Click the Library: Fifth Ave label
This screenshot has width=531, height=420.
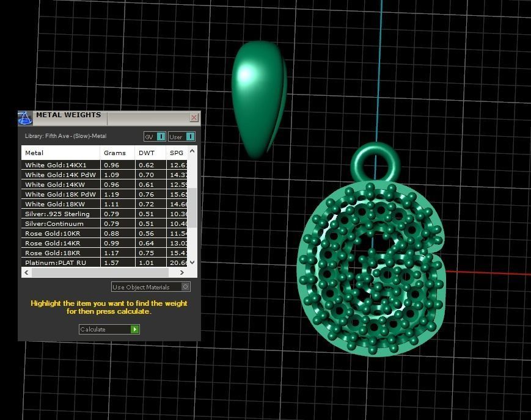66,136
